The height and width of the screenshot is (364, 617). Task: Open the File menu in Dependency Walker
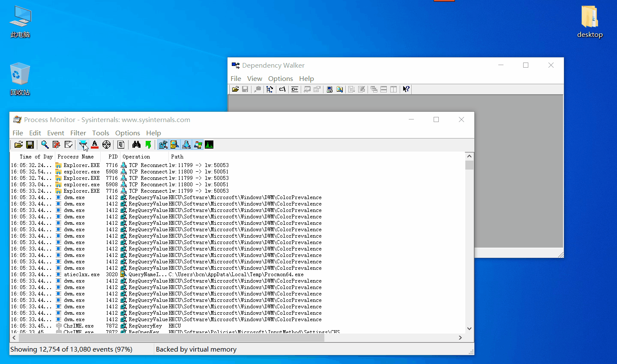click(236, 79)
